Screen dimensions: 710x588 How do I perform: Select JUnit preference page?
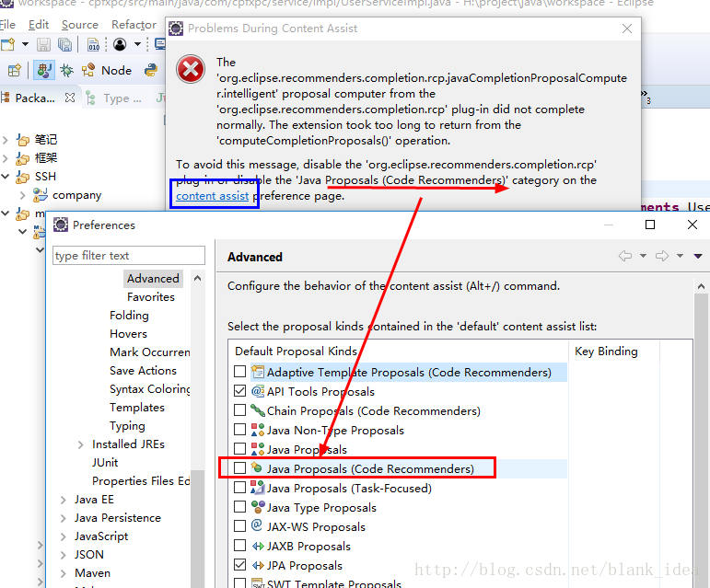(x=105, y=463)
